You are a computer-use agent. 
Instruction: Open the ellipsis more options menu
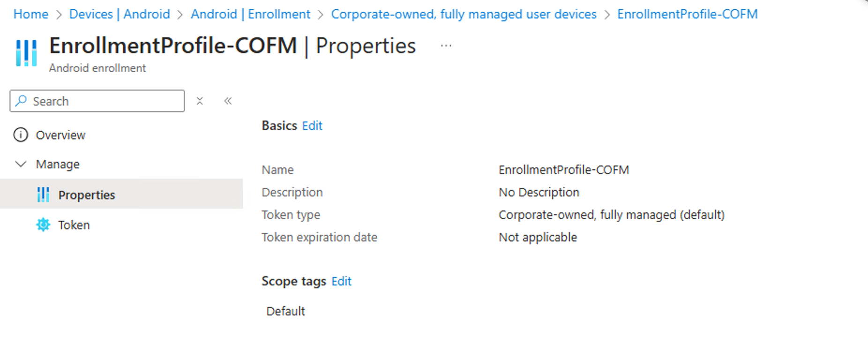pyautogui.click(x=446, y=46)
